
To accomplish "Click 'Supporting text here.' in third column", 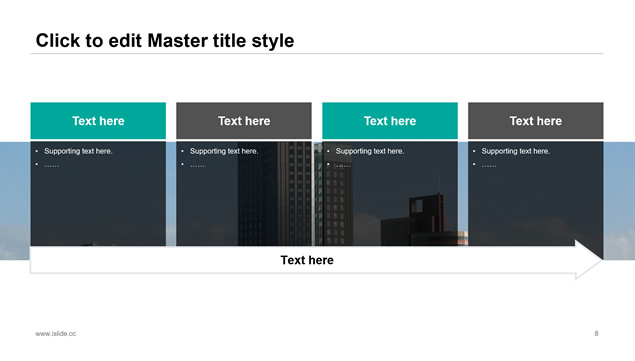I will tap(370, 151).
